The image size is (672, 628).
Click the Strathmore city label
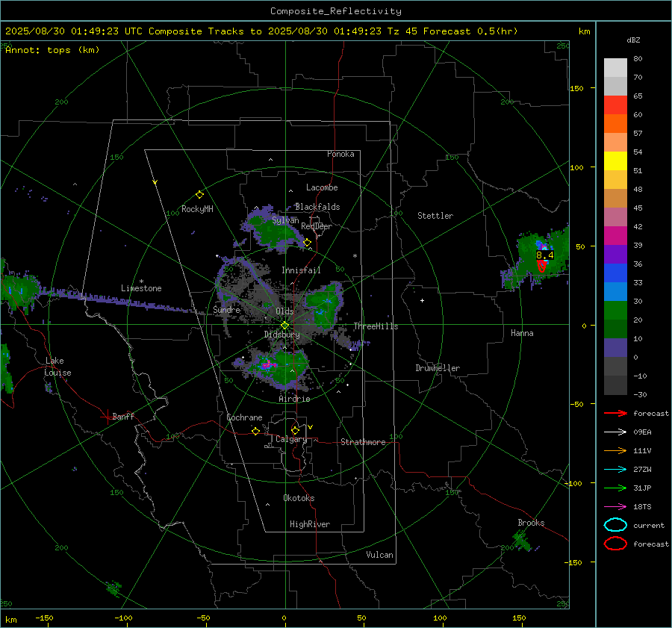[363, 442]
